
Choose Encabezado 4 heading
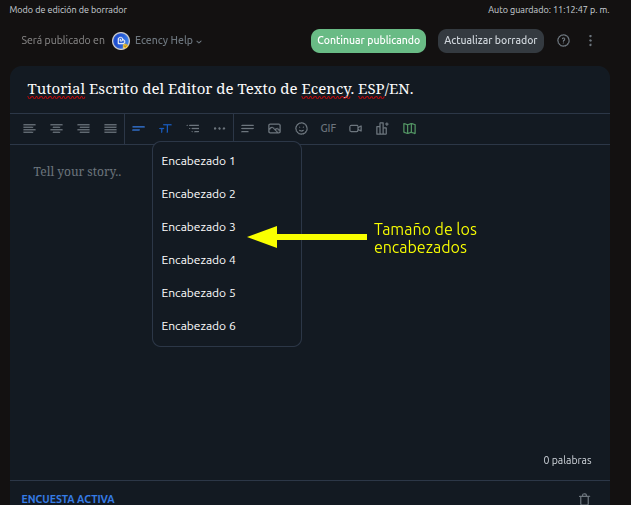point(227,260)
